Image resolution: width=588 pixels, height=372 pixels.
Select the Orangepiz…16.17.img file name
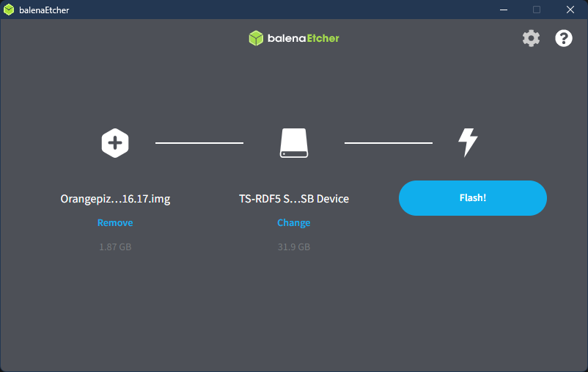(115, 199)
